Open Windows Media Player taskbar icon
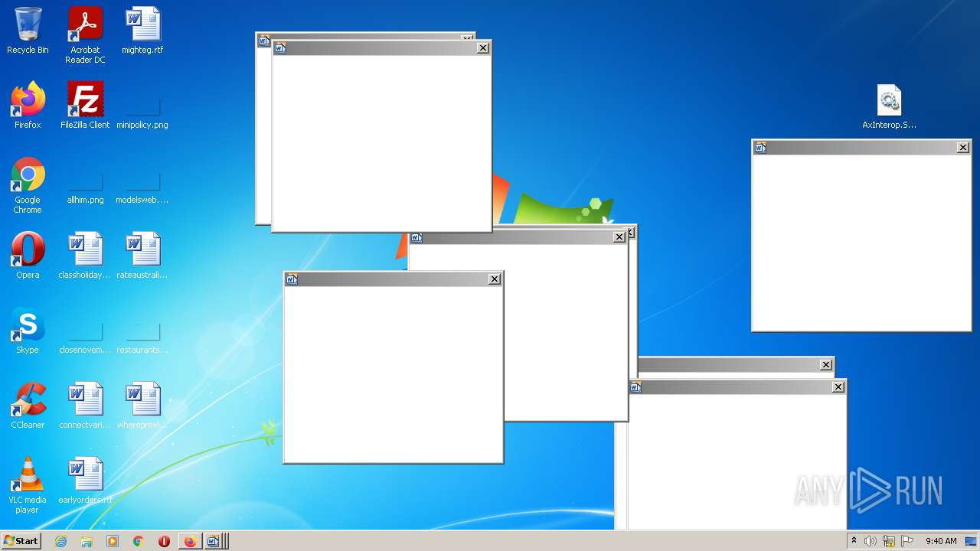Screen dimensions: 980x551 pyautogui.click(x=113, y=541)
